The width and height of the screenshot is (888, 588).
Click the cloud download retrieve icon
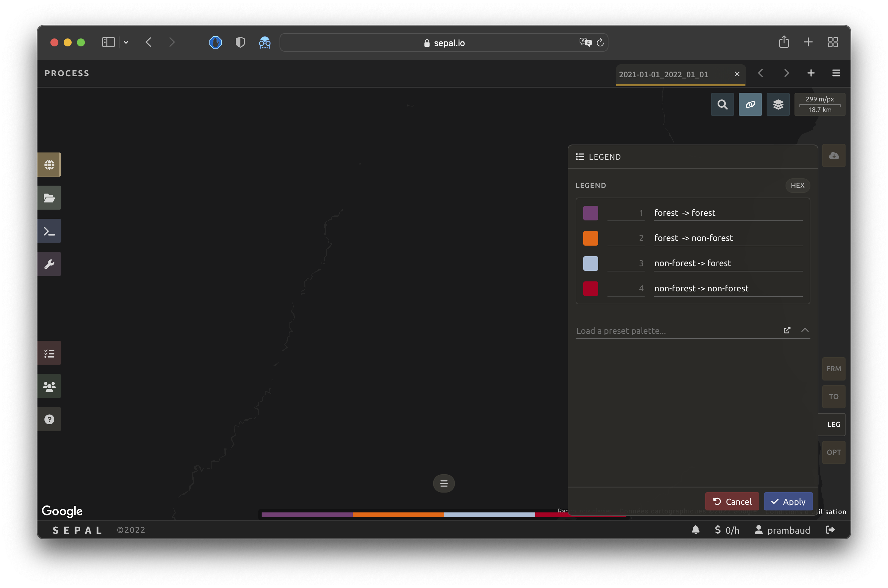(x=834, y=156)
